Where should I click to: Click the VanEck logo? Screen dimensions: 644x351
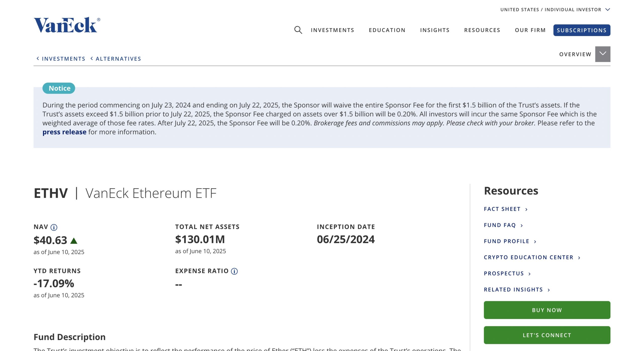67,25
